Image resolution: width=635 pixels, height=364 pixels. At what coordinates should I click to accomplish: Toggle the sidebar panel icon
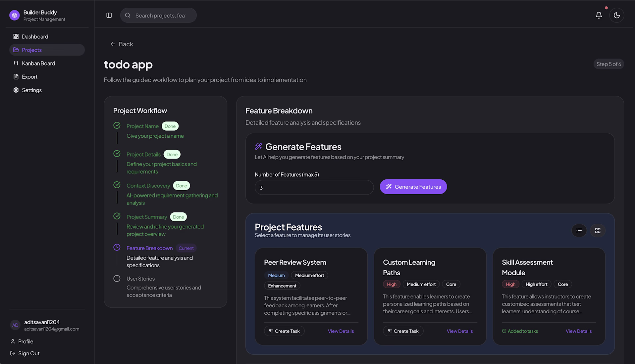109,15
